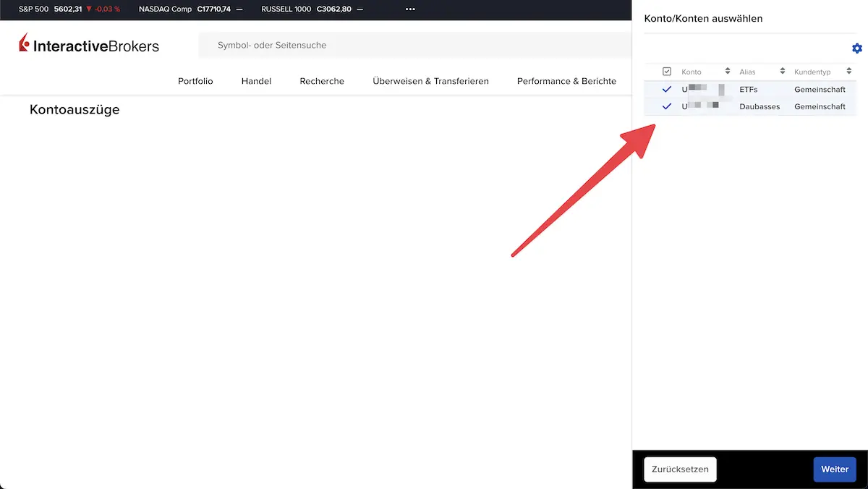
Task: Toggle the select-all accounts checkbox
Action: [x=667, y=72]
